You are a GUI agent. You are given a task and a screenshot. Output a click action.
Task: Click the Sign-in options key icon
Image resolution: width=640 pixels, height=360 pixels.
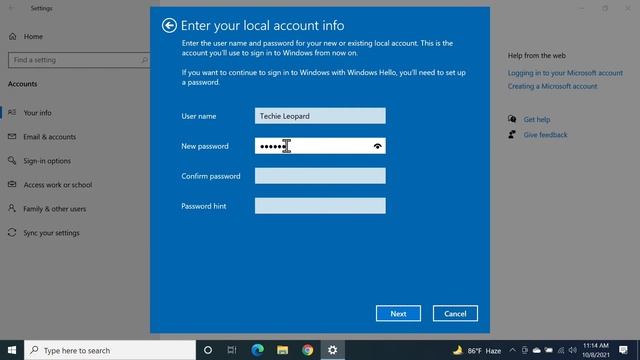tap(12, 160)
